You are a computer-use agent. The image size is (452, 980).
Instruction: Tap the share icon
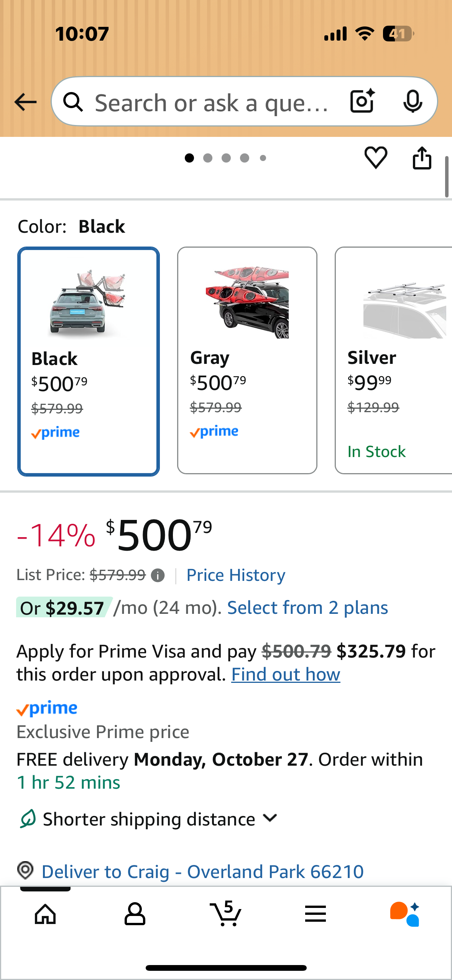tap(422, 158)
